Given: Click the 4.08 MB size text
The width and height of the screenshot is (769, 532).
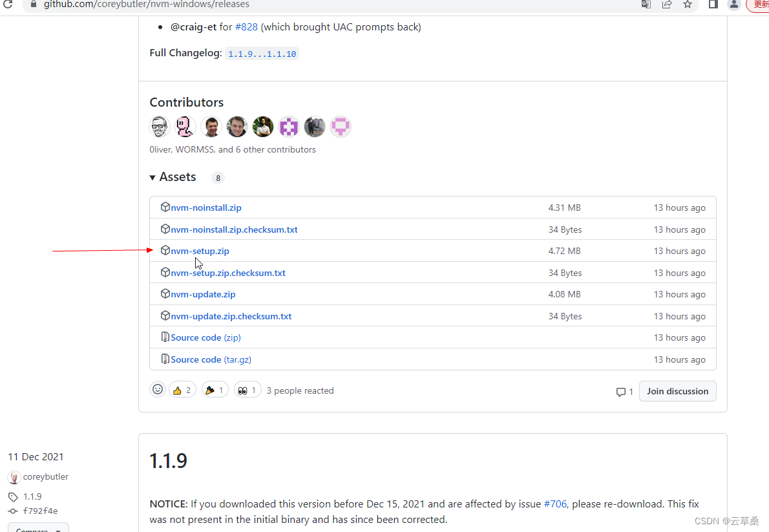Looking at the screenshot, I should 565,295.
